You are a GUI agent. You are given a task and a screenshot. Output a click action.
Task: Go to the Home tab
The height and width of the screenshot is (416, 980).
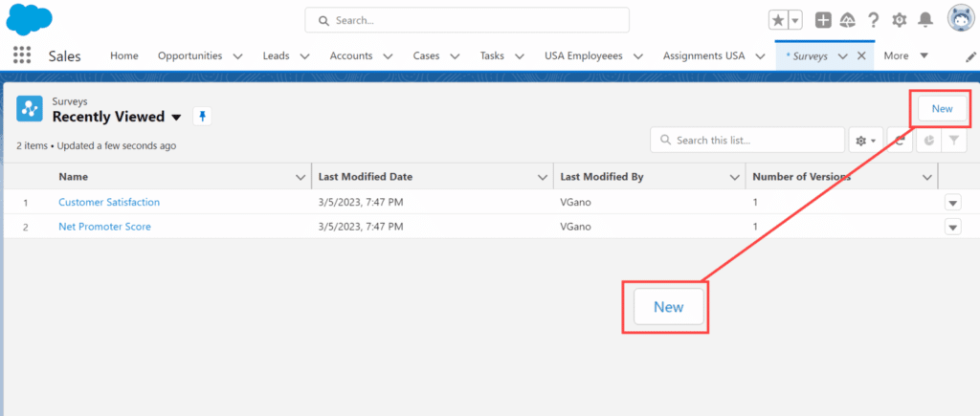click(x=124, y=55)
